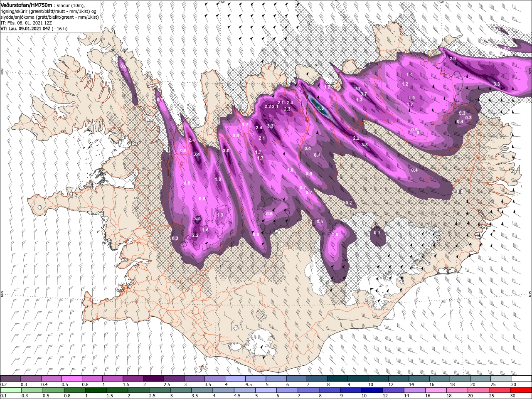Click the 11.8 precipitation value on the map
The width and height of the screenshot is (532, 399).
[319, 108]
